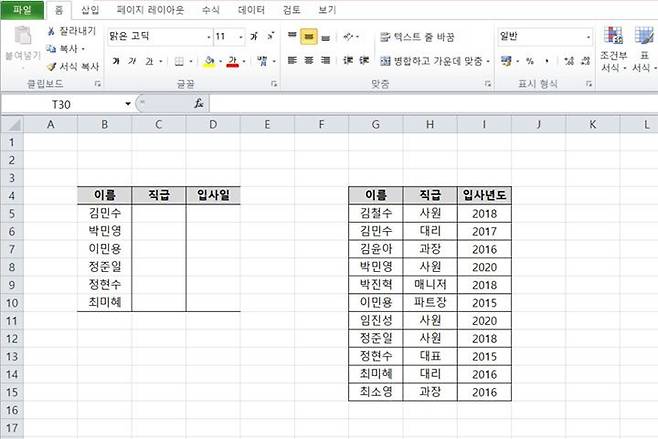The width and height of the screenshot is (658, 439).
Task: Switch to the 삽입 (Insert) tab
Action: click(90, 10)
